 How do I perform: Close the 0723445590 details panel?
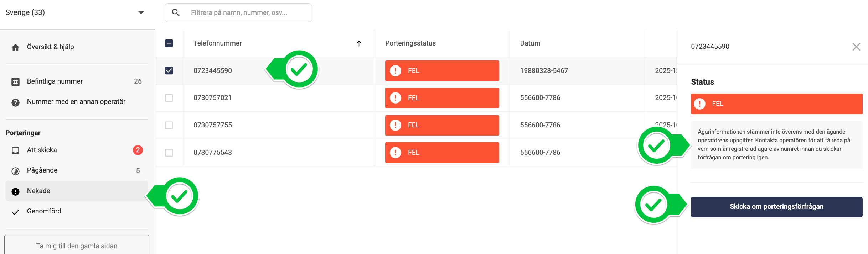tap(856, 47)
